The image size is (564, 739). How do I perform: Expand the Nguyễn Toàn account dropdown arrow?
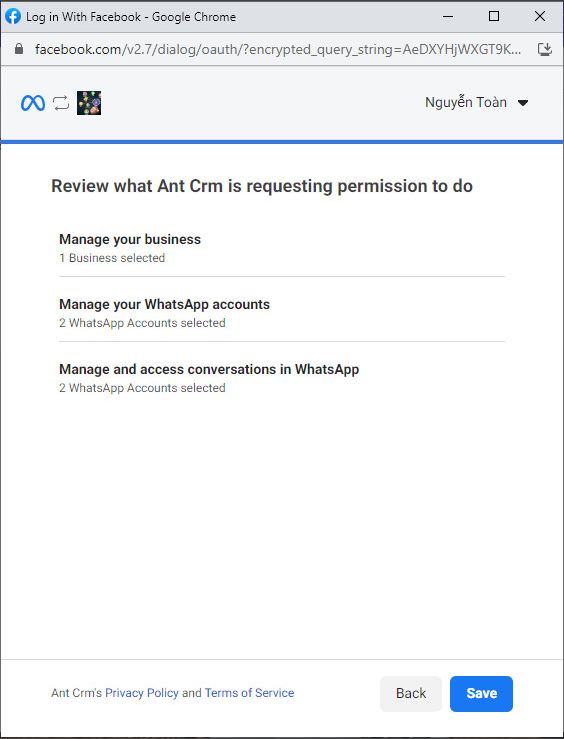[523, 103]
